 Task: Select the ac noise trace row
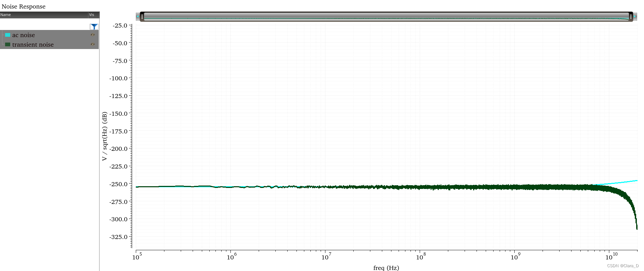point(49,35)
